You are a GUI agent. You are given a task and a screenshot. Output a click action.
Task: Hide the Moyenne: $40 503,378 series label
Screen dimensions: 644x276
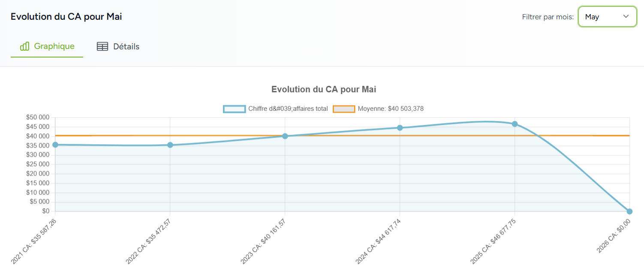[x=391, y=109]
